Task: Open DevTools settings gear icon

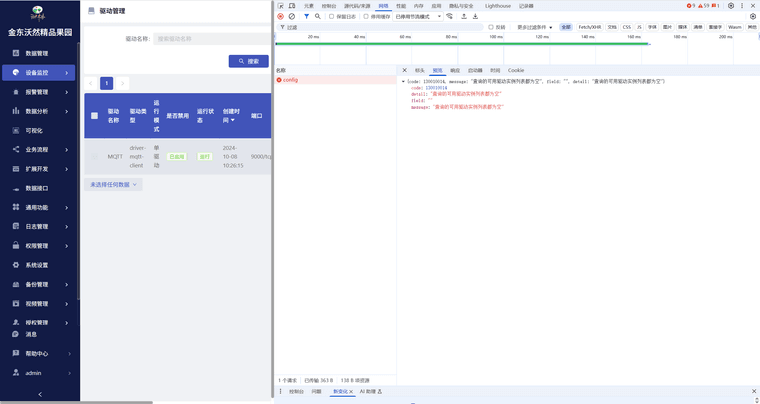Action: (x=731, y=6)
